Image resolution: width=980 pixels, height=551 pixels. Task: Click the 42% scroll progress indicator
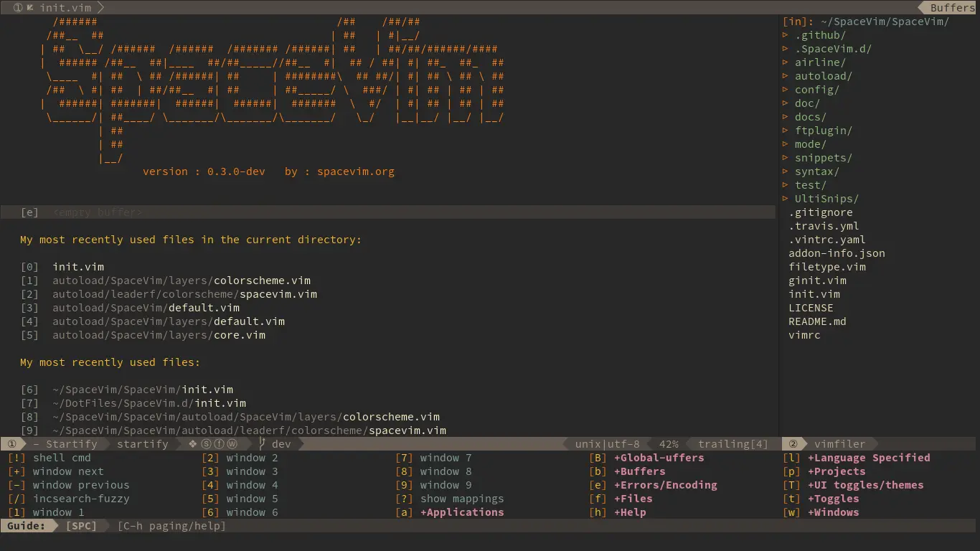click(668, 443)
